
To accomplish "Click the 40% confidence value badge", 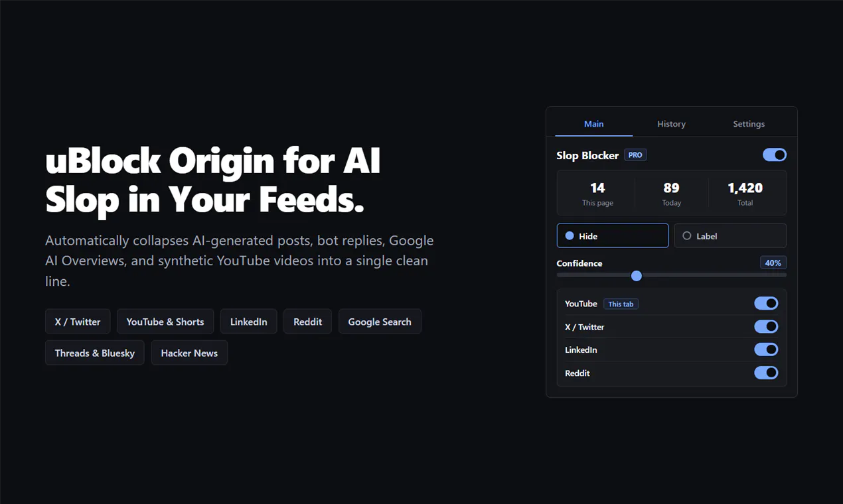I will 773,263.
